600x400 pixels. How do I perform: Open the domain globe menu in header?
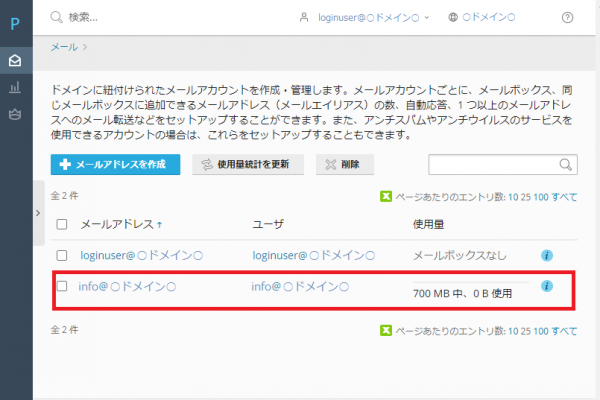[x=482, y=17]
